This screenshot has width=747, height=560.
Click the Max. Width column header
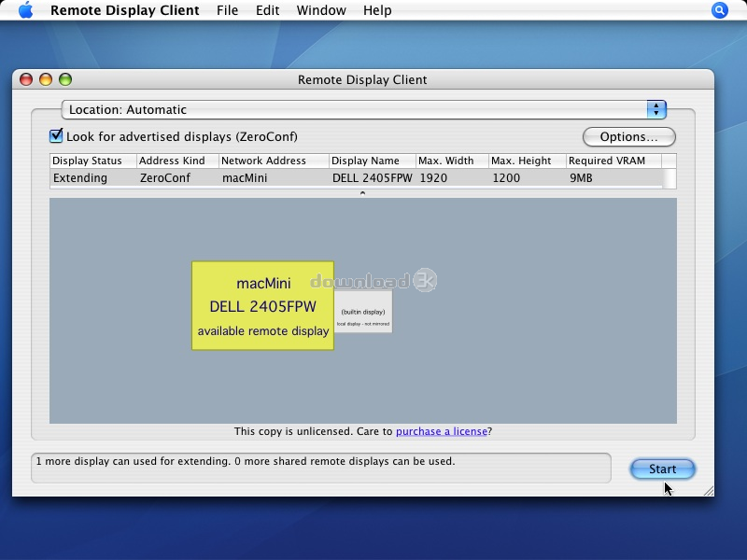[451, 161]
